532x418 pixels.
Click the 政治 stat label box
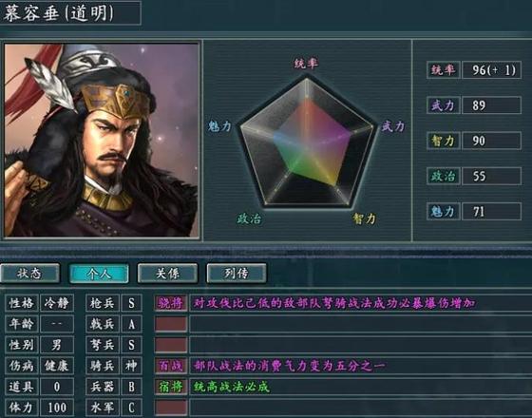point(443,176)
